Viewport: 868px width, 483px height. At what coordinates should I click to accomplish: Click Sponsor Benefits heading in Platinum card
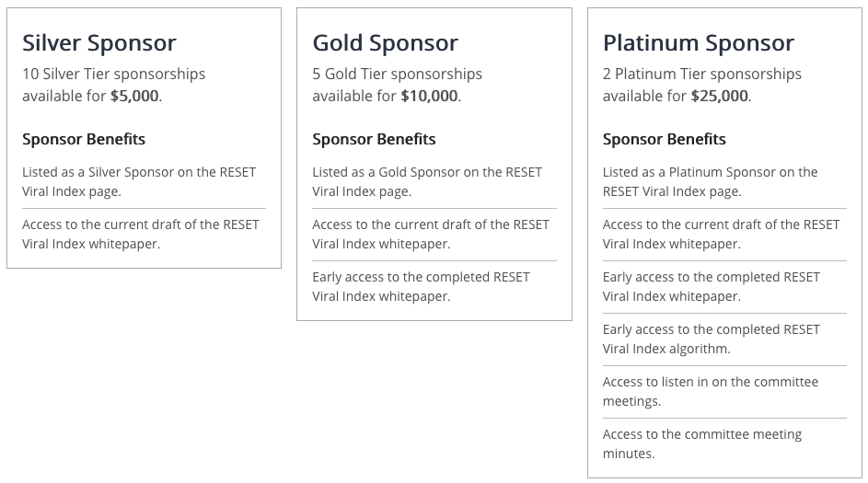[665, 139]
